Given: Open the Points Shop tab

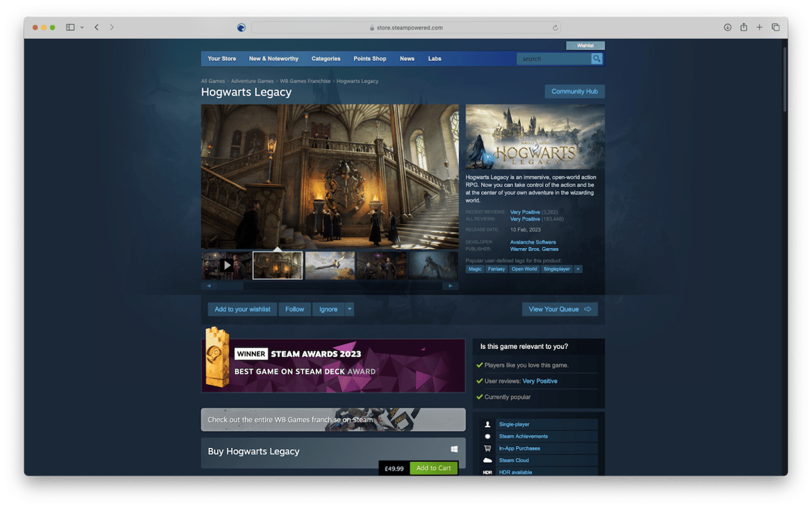Looking at the screenshot, I should [370, 59].
